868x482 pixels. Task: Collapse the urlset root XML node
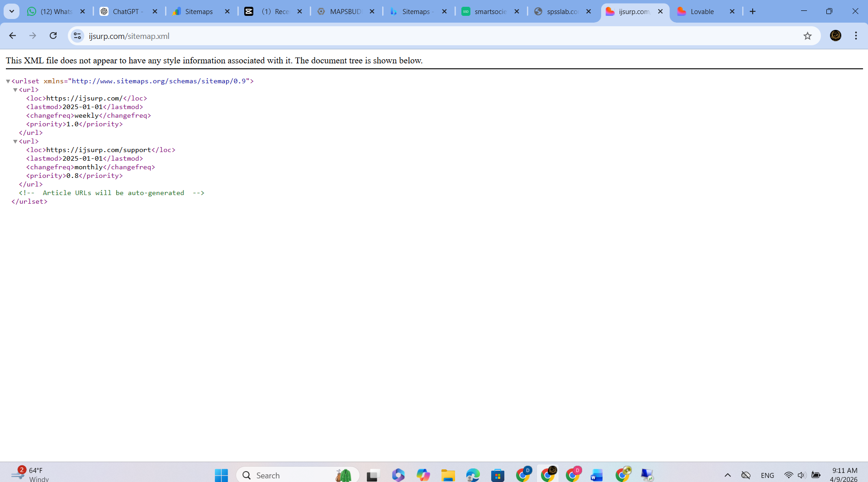[x=8, y=81]
